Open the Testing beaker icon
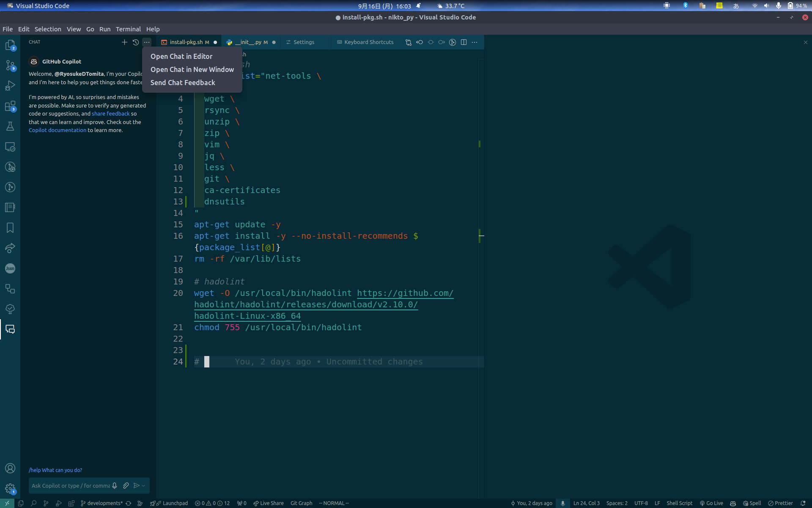Screen dimensions: 812x508 coord(10,126)
